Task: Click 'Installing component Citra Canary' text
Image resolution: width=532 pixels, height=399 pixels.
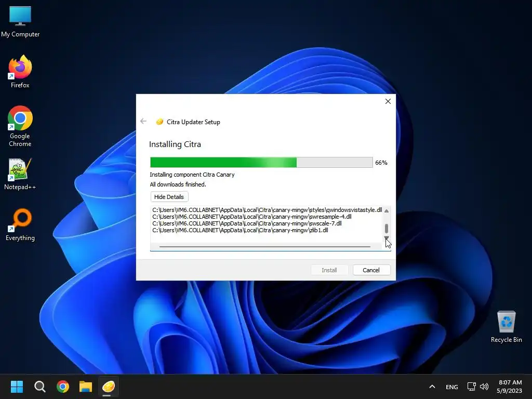Action: (x=192, y=175)
